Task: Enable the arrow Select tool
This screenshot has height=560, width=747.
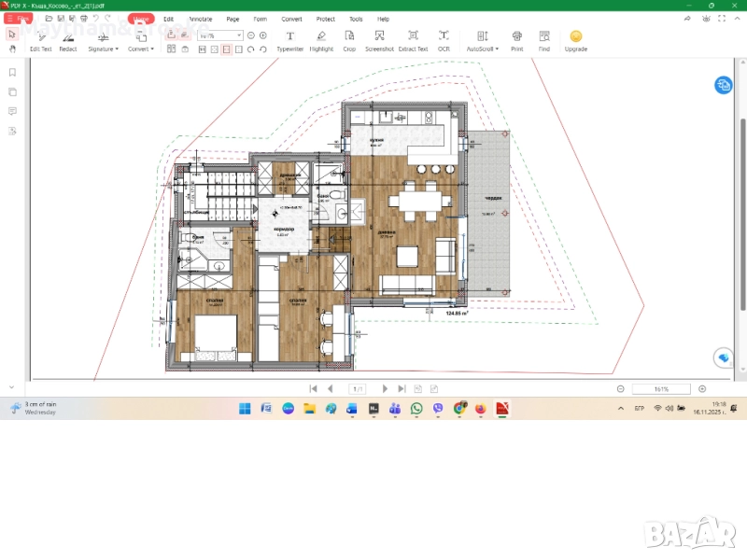Action: pos(12,35)
